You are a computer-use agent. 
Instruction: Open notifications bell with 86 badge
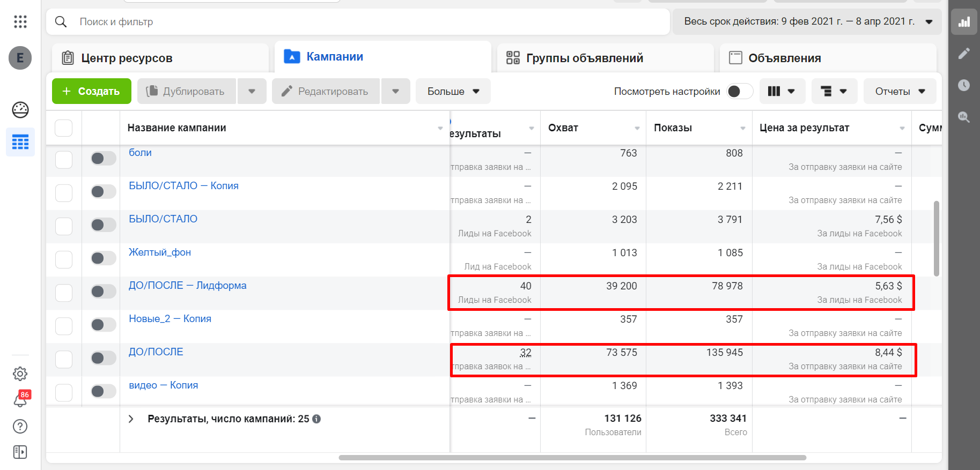pyautogui.click(x=20, y=400)
